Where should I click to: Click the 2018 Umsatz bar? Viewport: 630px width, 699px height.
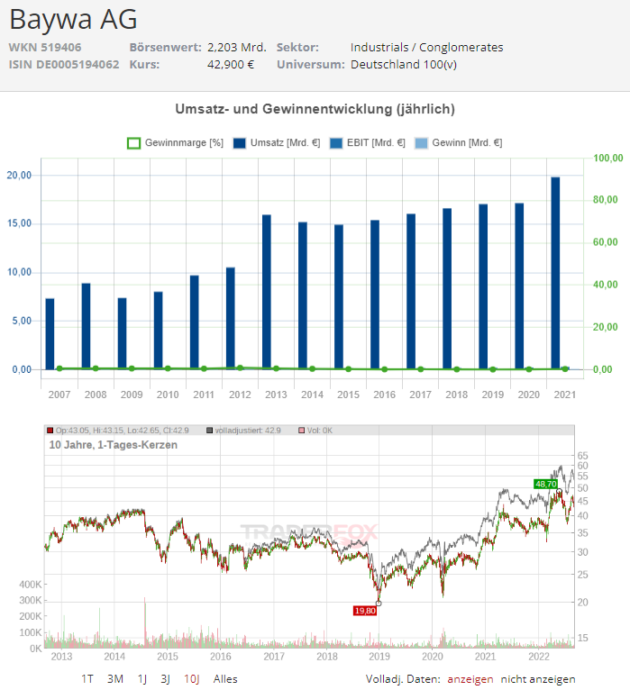point(447,289)
